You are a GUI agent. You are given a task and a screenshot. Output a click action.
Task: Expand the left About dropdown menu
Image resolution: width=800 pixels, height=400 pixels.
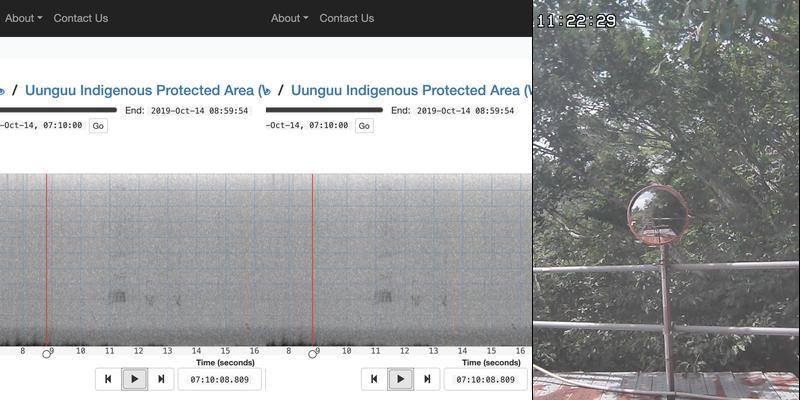[24, 18]
